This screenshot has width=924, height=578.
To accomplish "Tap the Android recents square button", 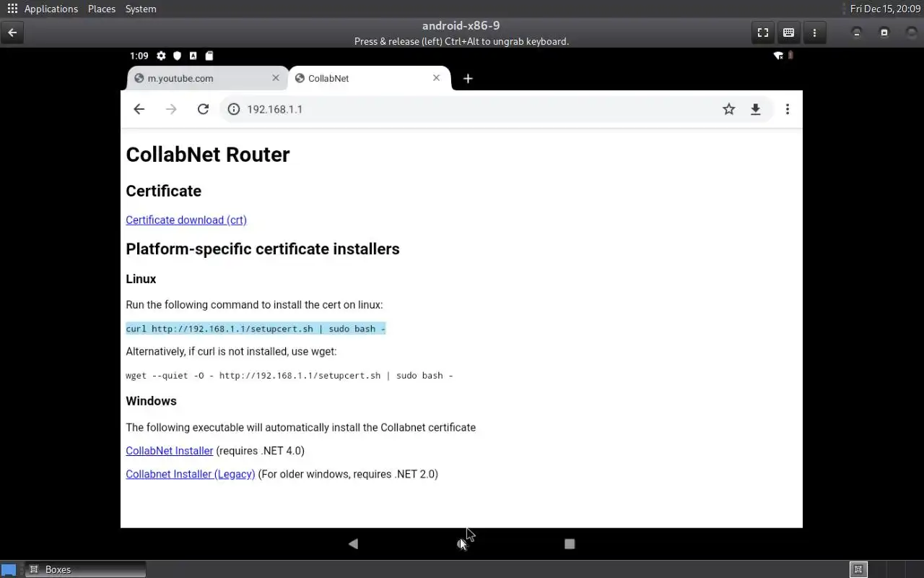I will pyautogui.click(x=570, y=543).
